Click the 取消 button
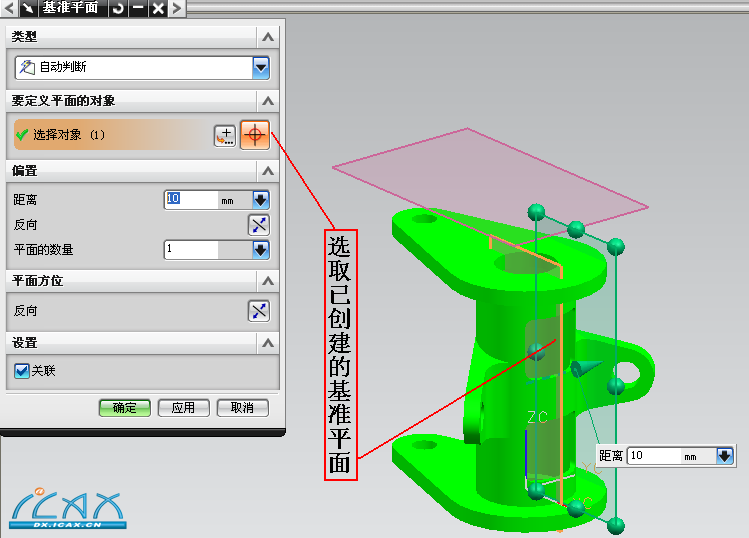The width and height of the screenshot is (749, 538). click(x=243, y=408)
